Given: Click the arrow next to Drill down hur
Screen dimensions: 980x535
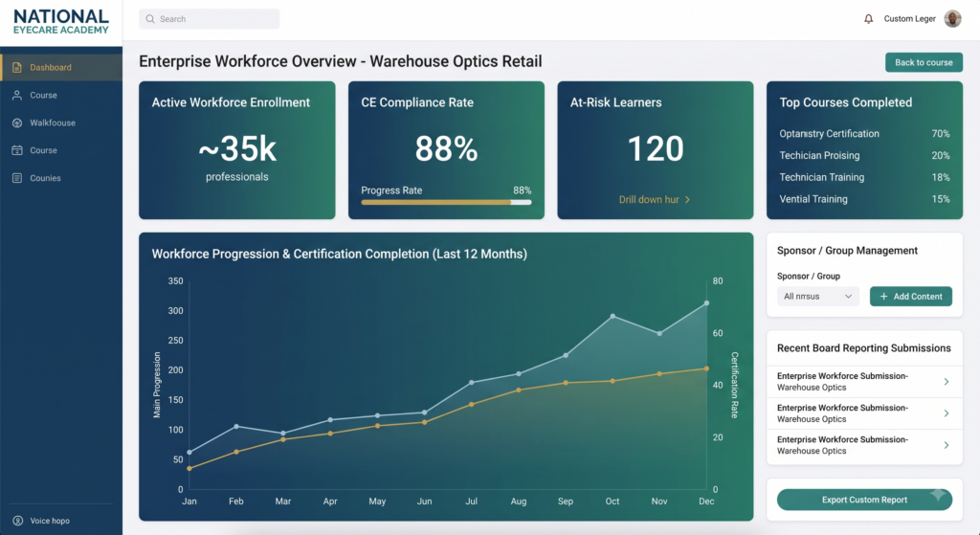Looking at the screenshot, I should tap(687, 199).
